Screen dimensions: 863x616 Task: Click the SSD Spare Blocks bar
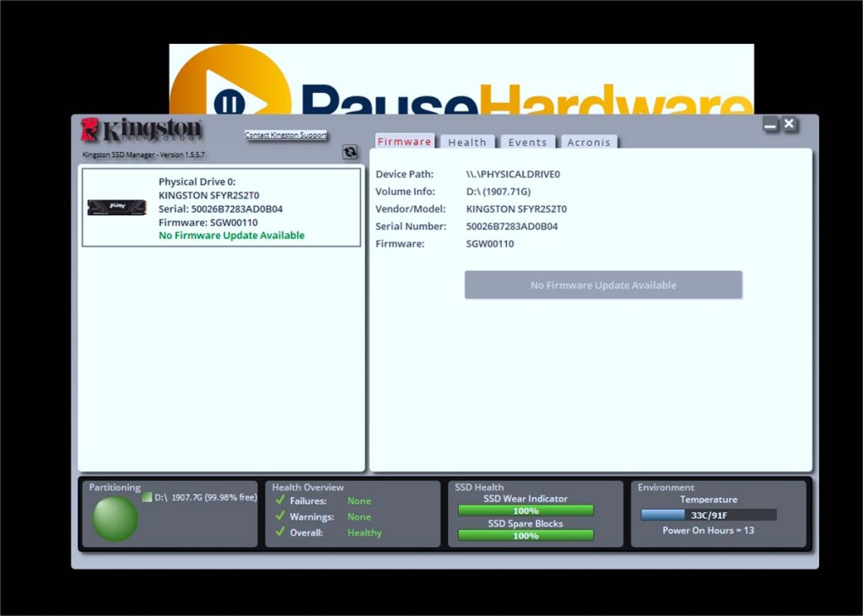[x=526, y=535]
